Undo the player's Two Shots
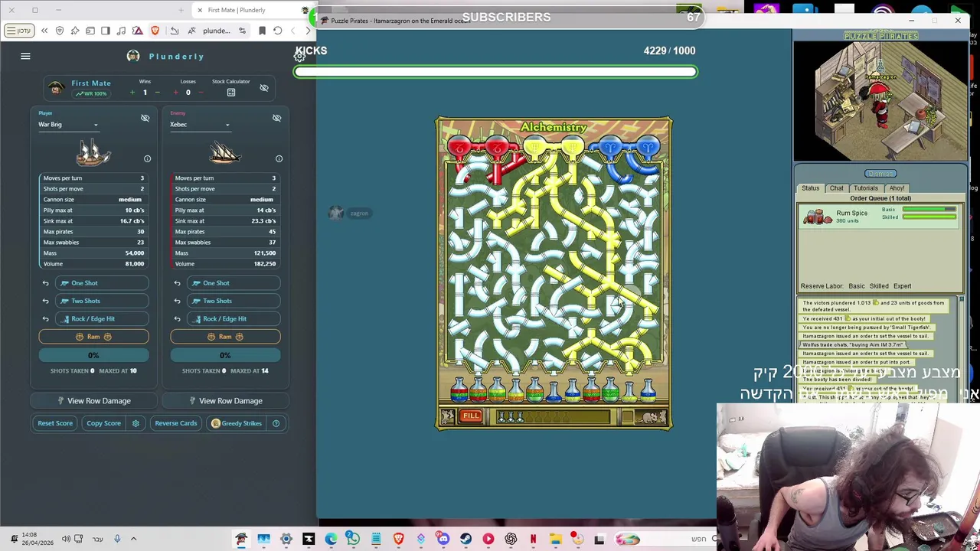This screenshot has width=980, height=551. coord(45,301)
